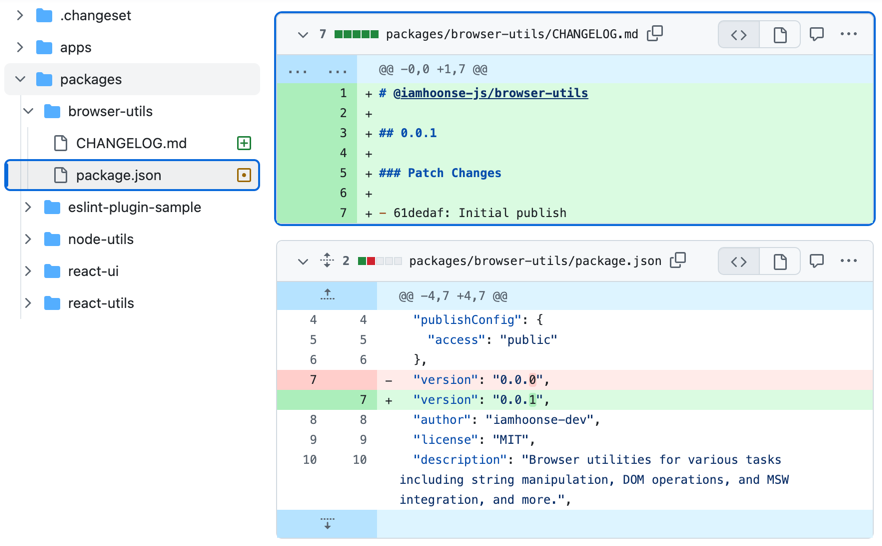Viewport: 882px width, 546px height.
Task: Collapse the CHANGELOG.md diff
Action: 303,35
